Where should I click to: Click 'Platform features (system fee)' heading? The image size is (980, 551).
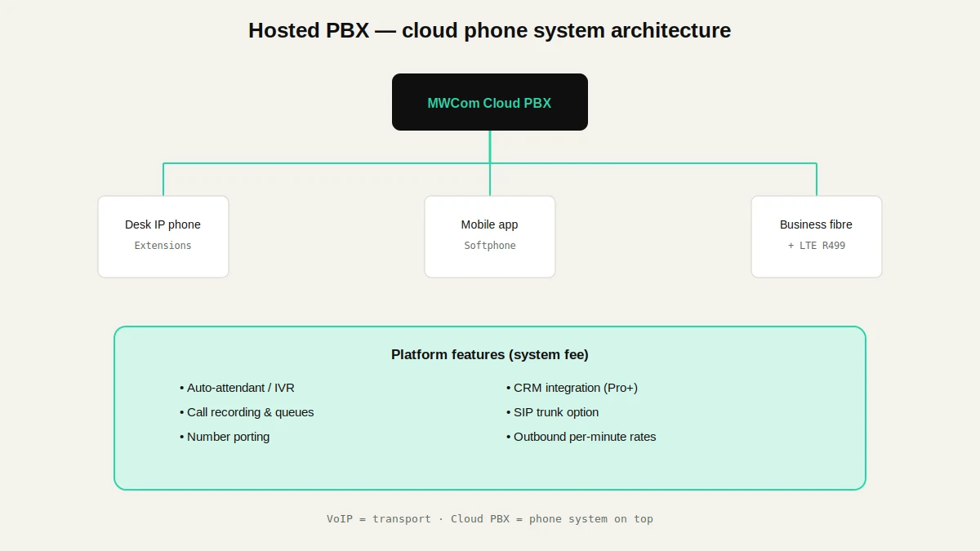pos(490,355)
